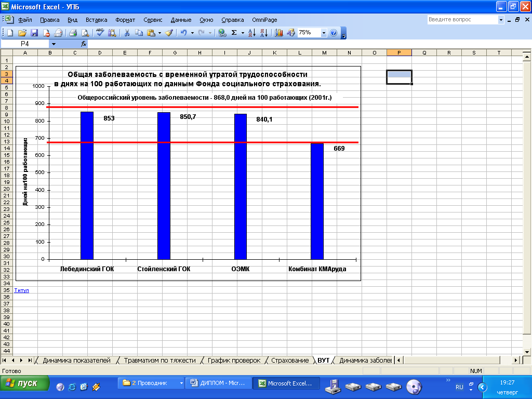
Task: Click the Введите вопрос help search field
Action: click(x=462, y=20)
